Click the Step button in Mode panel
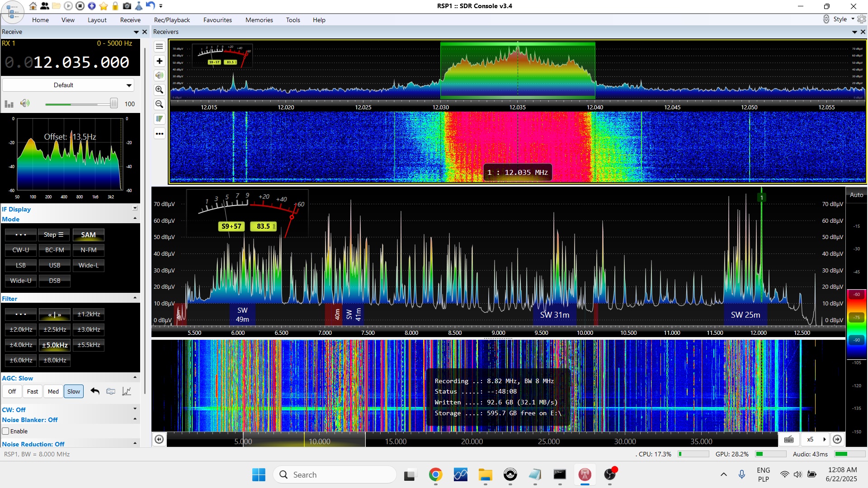 (x=54, y=235)
